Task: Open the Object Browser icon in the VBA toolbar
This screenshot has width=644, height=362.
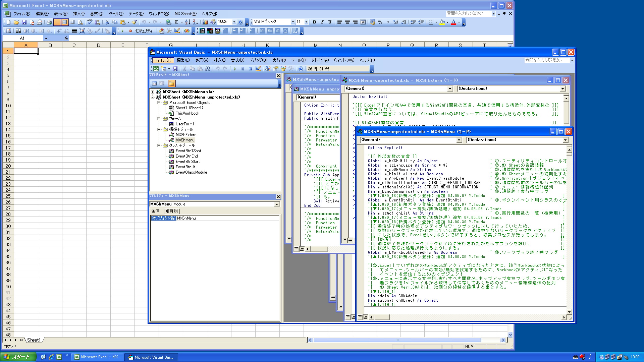Action: (283, 69)
